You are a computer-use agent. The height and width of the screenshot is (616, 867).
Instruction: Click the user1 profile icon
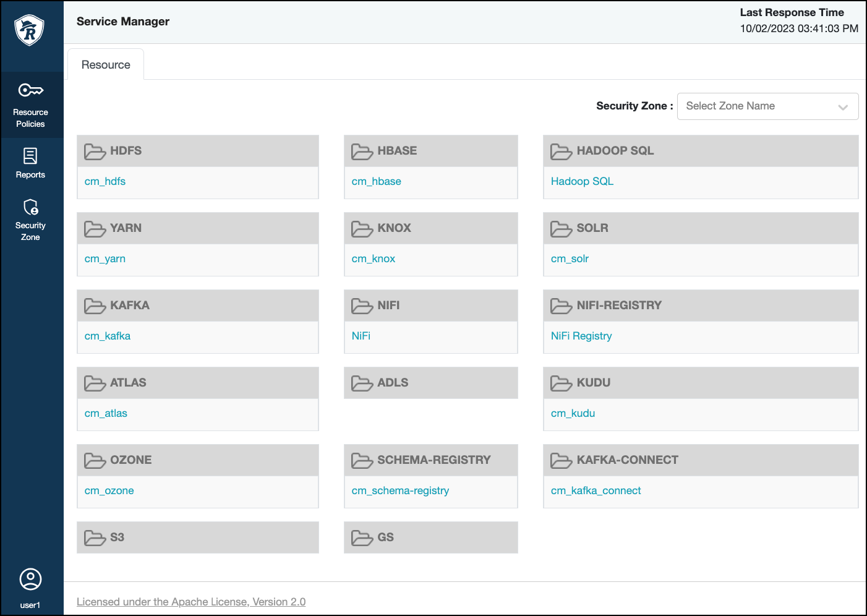point(30,580)
